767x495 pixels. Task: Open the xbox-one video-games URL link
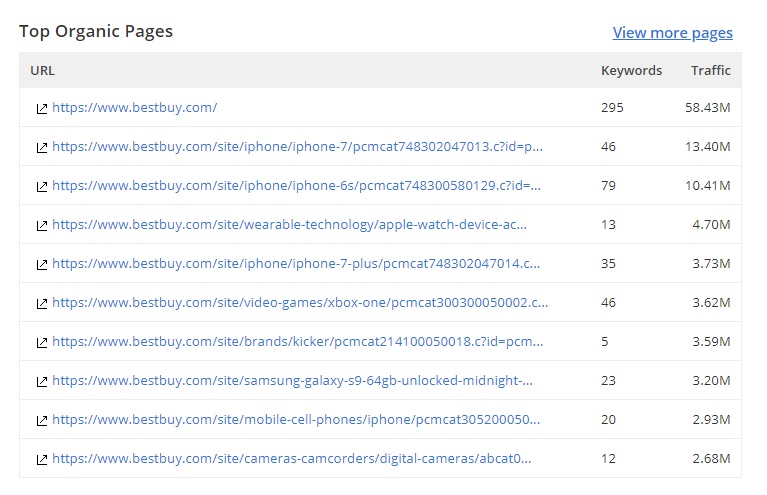coord(299,302)
